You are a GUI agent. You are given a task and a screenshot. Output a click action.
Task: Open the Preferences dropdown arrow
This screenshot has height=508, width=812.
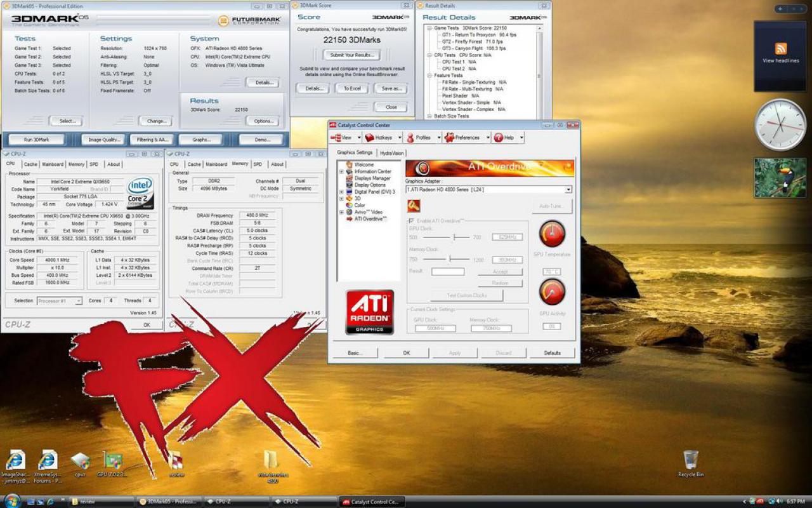coord(488,138)
